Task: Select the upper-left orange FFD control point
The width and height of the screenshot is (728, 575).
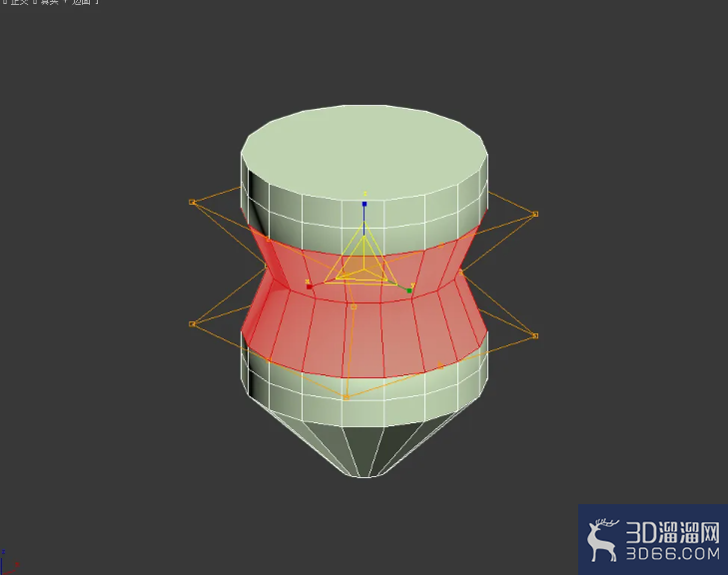Action: 192,202
